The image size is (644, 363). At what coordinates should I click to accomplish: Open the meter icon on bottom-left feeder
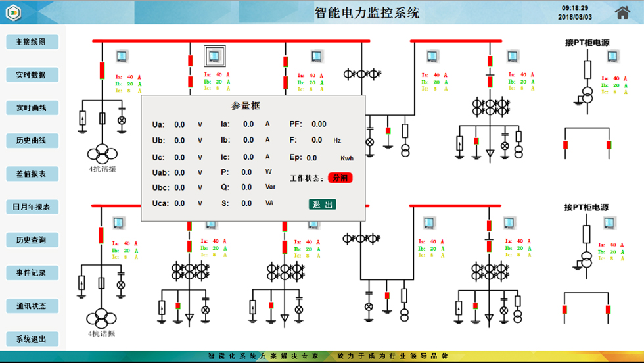tap(119, 223)
